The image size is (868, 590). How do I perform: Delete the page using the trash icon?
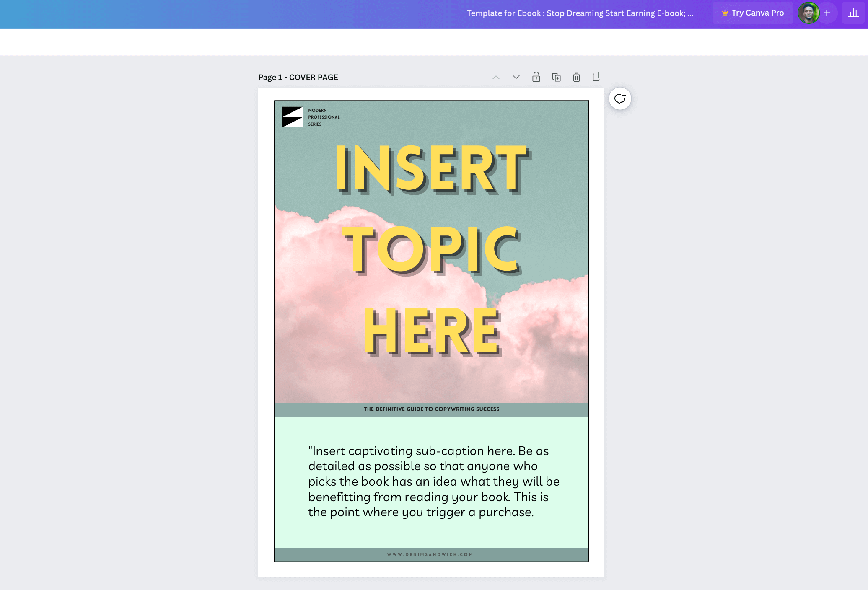(576, 77)
